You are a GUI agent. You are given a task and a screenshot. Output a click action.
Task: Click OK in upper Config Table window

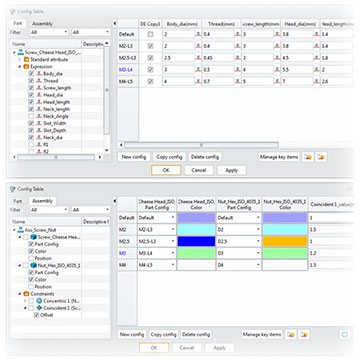[166, 170]
